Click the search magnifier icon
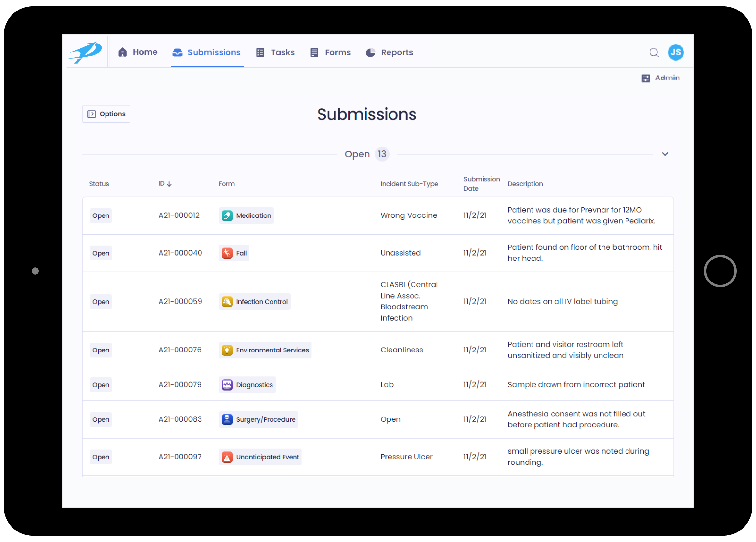The width and height of the screenshot is (756, 542). click(654, 52)
